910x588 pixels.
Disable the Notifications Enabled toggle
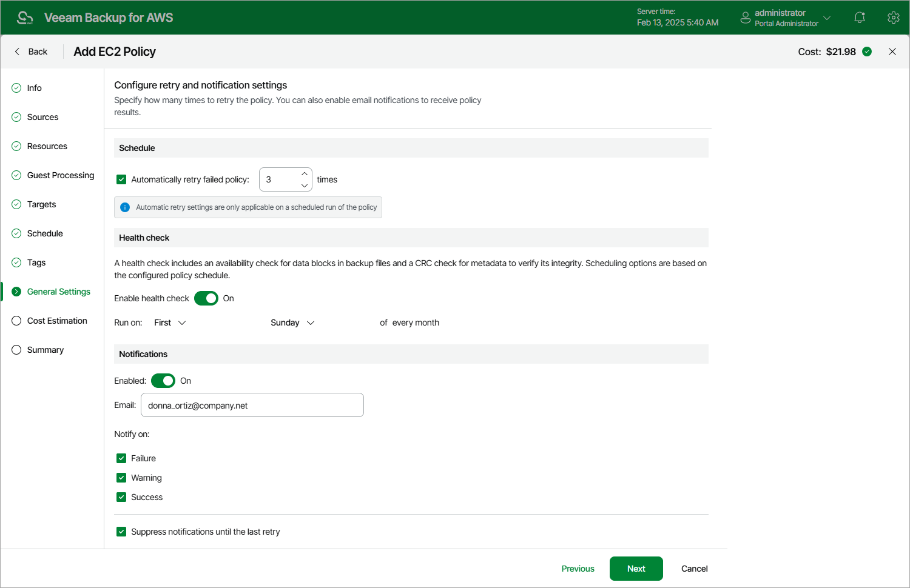[163, 381]
